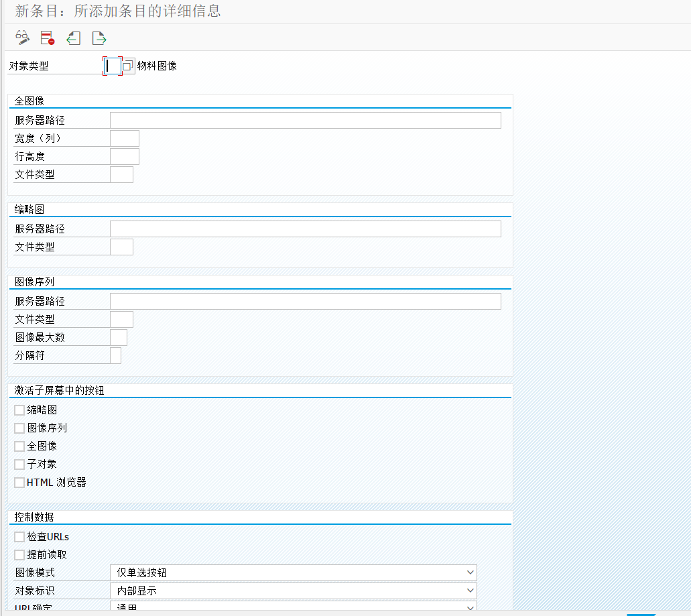This screenshot has width=691, height=616.
Task: Toggle display/change mode with glasses icon
Action: (22, 38)
